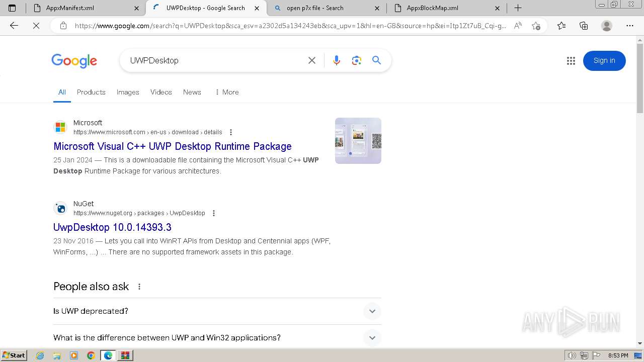Viewport: 644px width, 362px height.
Task: Click the 8:53 PM system clock
Action: click(618, 355)
